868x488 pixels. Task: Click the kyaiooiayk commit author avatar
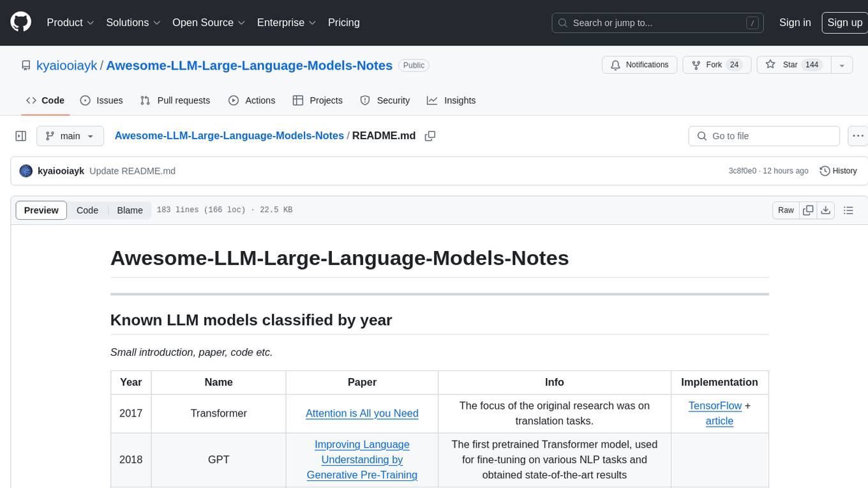point(26,171)
